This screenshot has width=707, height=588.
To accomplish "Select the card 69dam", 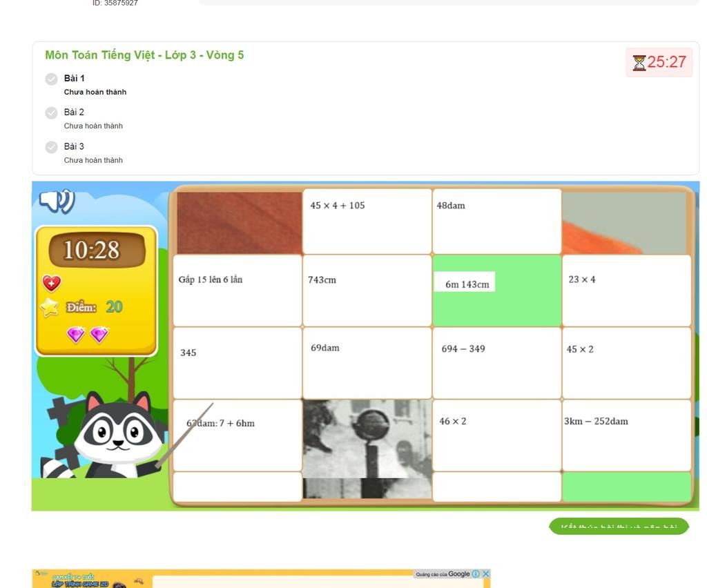I will tap(367, 363).
